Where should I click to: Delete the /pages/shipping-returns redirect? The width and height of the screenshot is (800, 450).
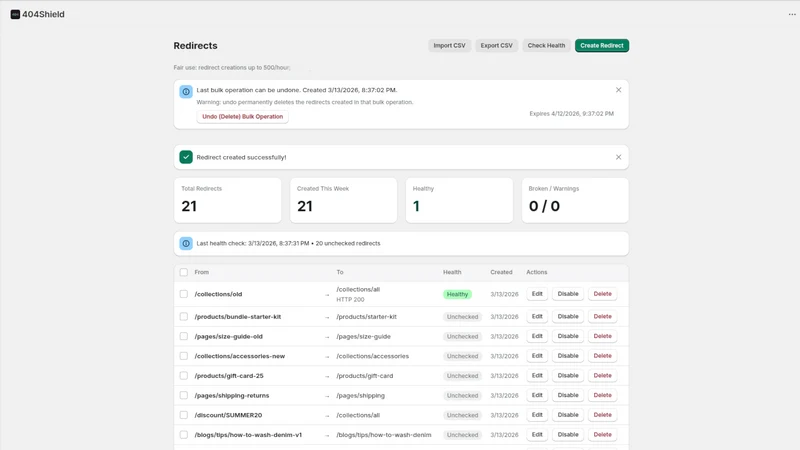[x=603, y=395]
